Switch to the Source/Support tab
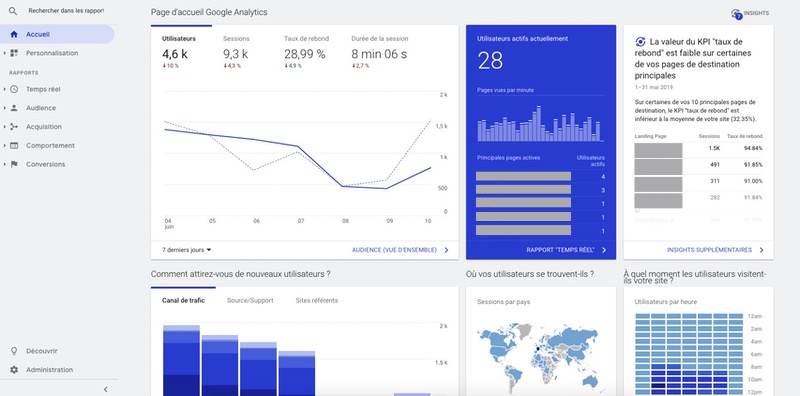Screen dimensions: 800x396 250,301
